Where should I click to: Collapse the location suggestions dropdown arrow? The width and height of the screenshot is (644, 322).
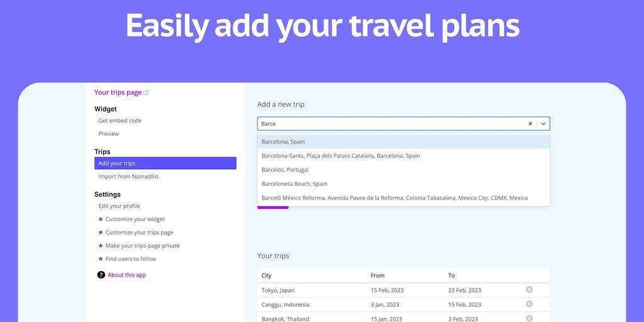point(543,124)
